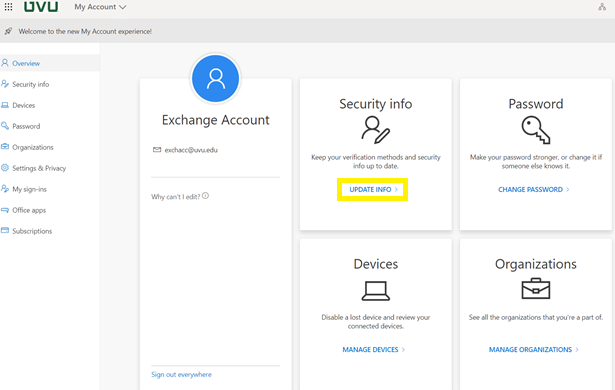The height and width of the screenshot is (390, 615).
Task: Click the Password key sidebar icon
Action: (5, 126)
